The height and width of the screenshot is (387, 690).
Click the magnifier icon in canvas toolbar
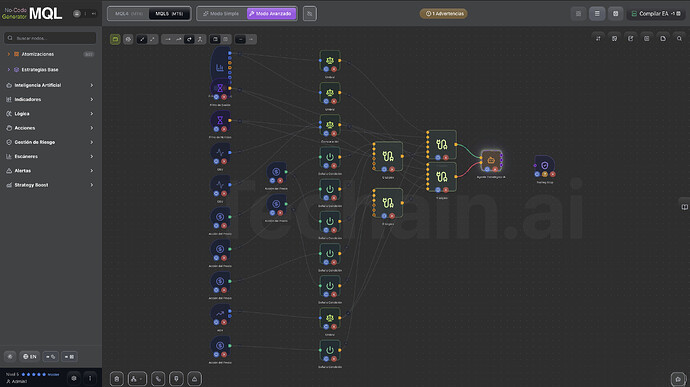pos(679,39)
